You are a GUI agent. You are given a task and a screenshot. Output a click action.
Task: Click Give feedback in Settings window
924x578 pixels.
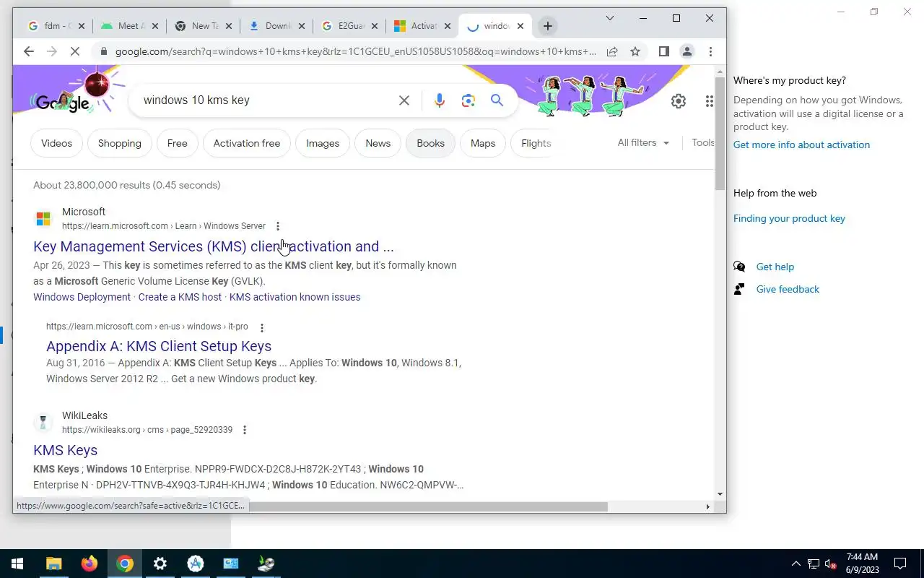point(788,289)
